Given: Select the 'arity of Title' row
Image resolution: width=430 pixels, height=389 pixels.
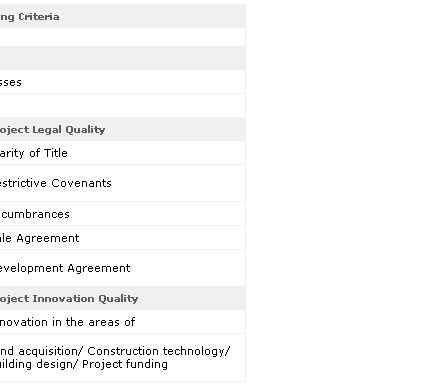Looking at the screenshot, I should (x=122, y=153).
